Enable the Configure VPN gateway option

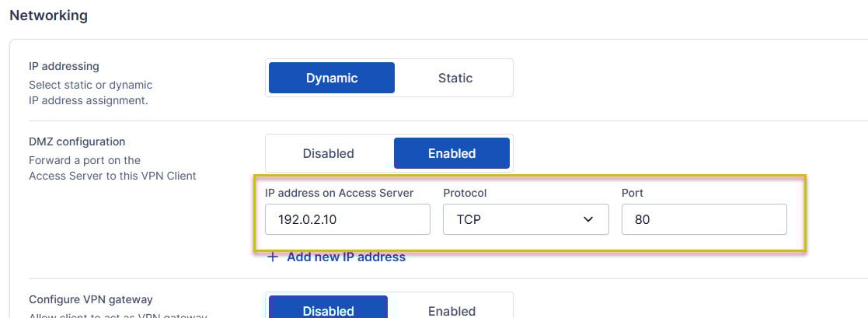click(x=451, y=310)
